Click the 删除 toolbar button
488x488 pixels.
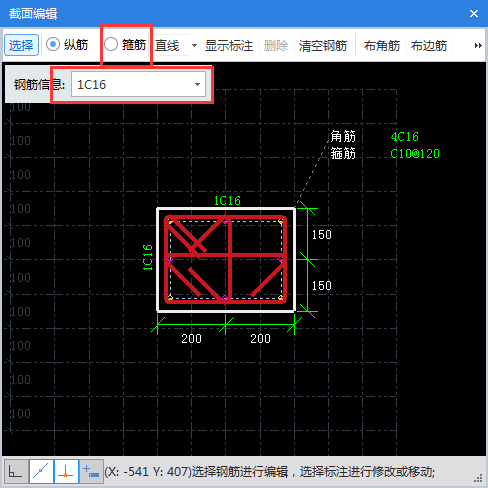(276, 45)
